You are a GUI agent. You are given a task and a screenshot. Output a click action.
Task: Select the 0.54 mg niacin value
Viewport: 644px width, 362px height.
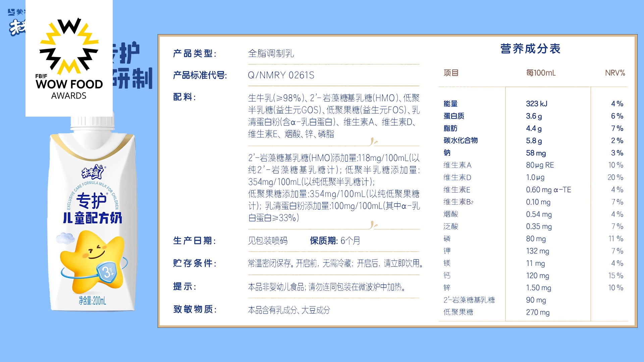[539, 214]
